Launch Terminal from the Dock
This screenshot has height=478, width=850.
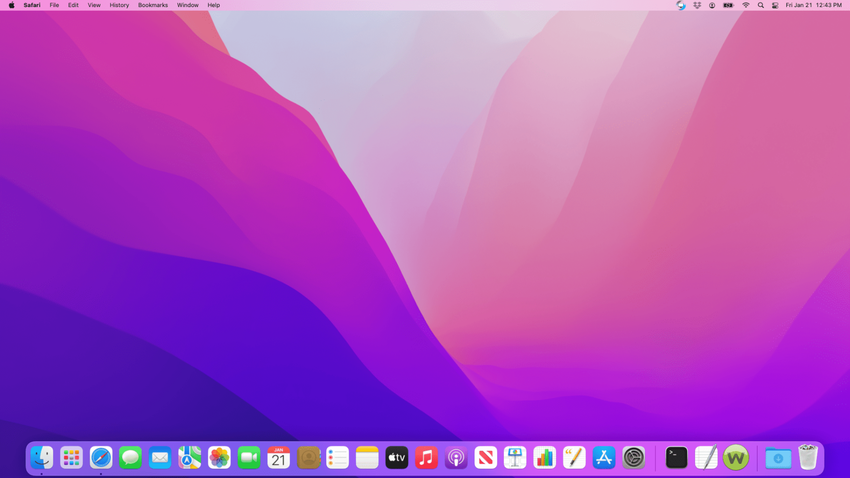click(x=676, y=457)
